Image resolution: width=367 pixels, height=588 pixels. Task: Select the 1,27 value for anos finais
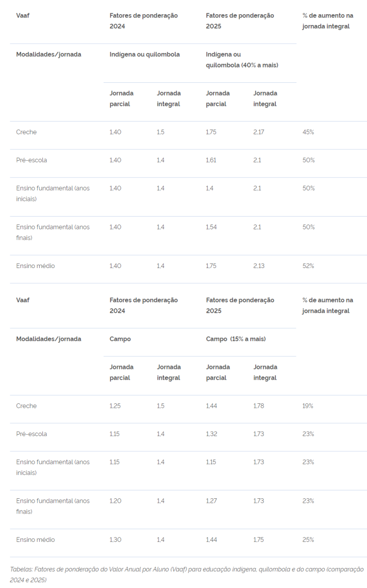pyautogui.click(x=211, y=501)
